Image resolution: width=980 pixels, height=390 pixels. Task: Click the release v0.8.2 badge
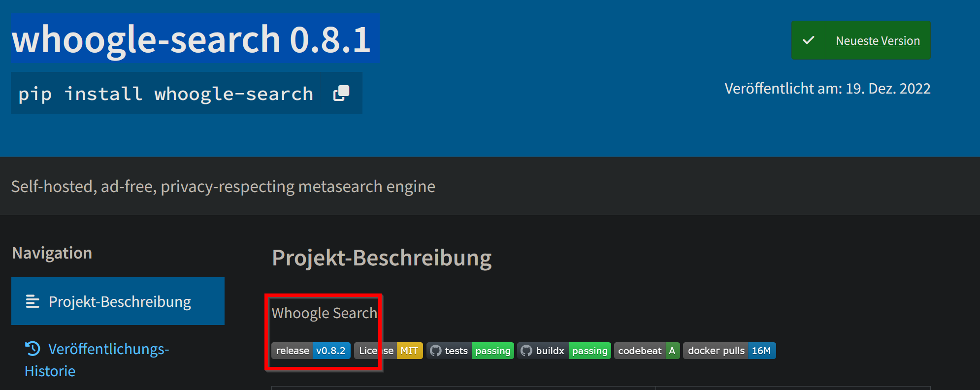tap(311, 351)
